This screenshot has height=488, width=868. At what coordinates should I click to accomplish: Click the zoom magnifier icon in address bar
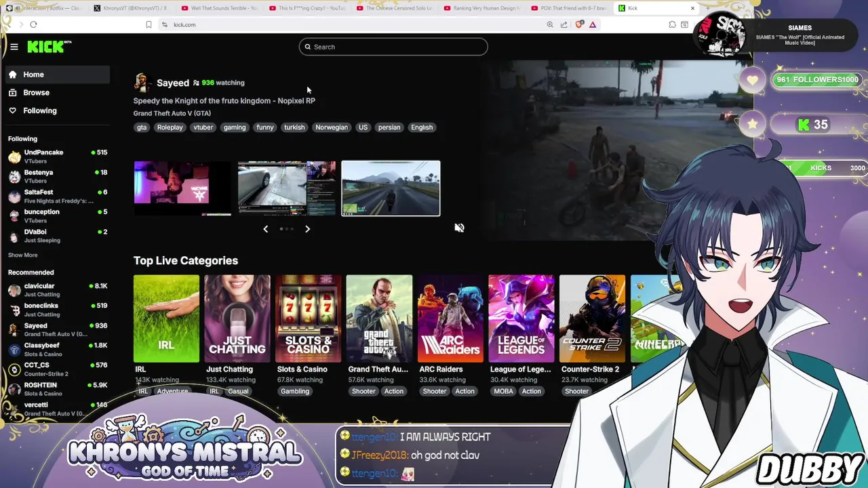pos(550,24)
